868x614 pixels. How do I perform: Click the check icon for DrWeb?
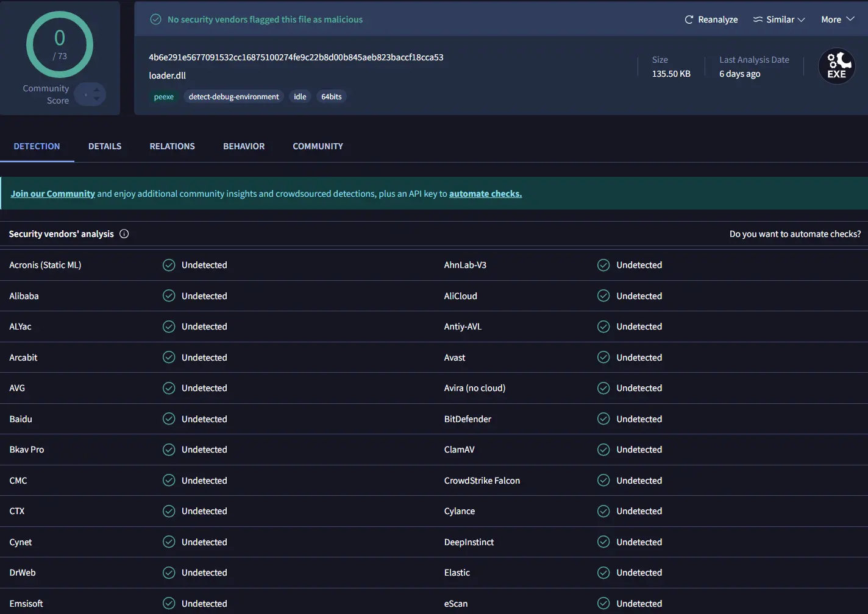(169, 573)
